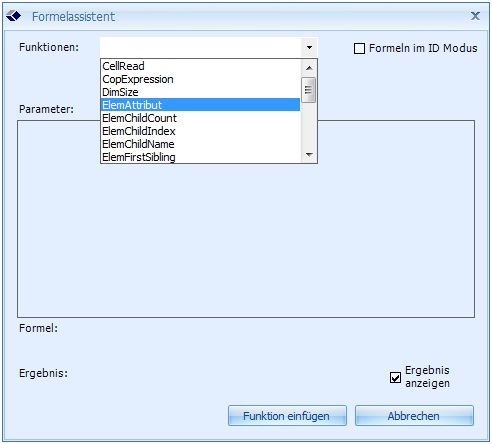Click the Formelassistent app logo icon
The height and width of the screenshot is (444, 492).
point(13,16)
